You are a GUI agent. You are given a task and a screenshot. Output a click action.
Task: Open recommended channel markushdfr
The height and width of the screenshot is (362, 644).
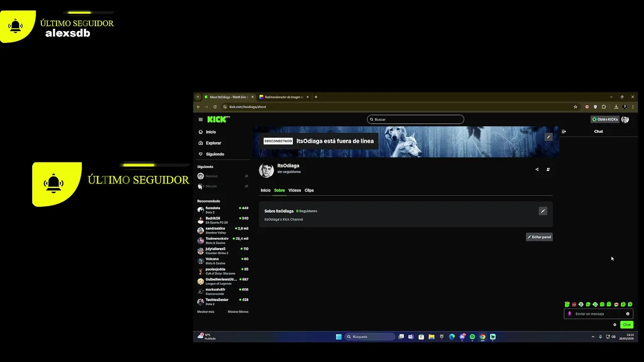click(223, 292)
